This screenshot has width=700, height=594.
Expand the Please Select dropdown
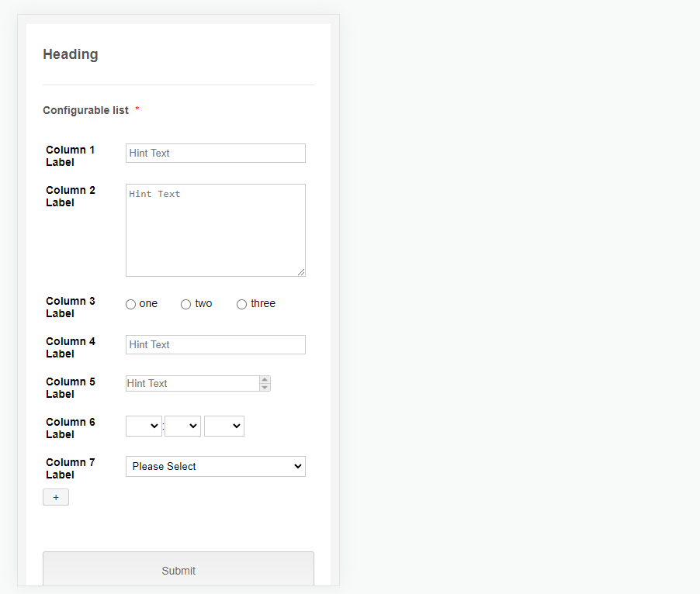(x=216, y=467)
